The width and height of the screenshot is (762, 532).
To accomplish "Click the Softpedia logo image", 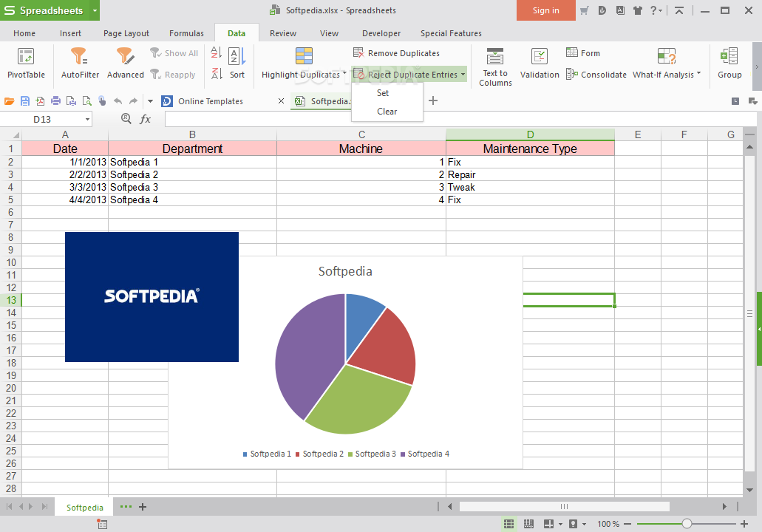I will pyautogui.click(x=152, y=297).
